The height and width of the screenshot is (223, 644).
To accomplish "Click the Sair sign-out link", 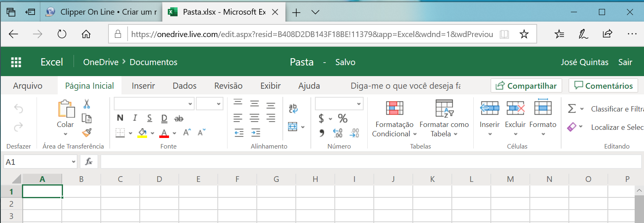I will click(x=625, y=62).
